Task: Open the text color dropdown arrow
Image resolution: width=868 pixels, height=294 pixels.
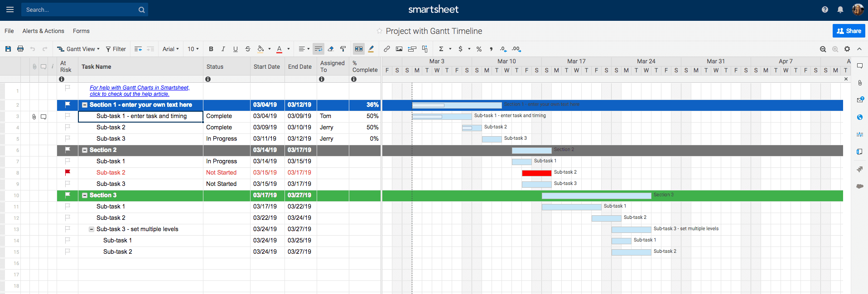Action: [x=289, y=49]
